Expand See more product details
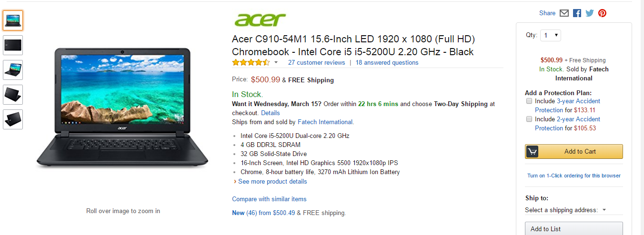Image resolution: width=644 pixels, height=235 pixels. (272, 181)
